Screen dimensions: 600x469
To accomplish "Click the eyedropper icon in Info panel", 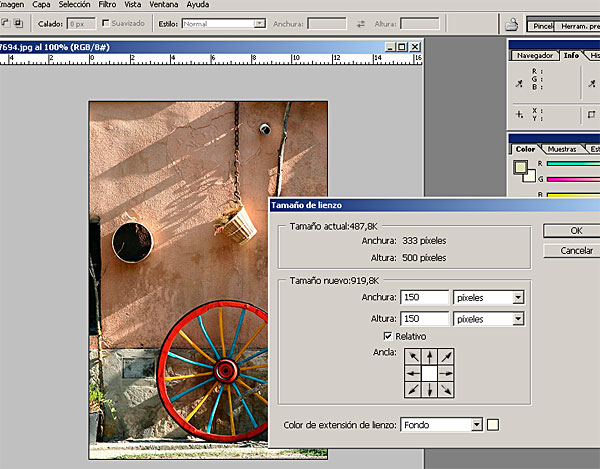I will [x=519, y=84].
